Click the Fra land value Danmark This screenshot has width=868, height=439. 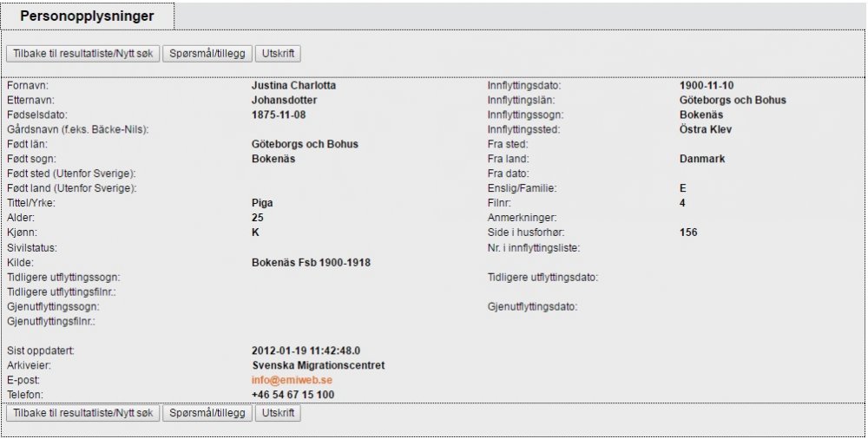click(701, 160)
